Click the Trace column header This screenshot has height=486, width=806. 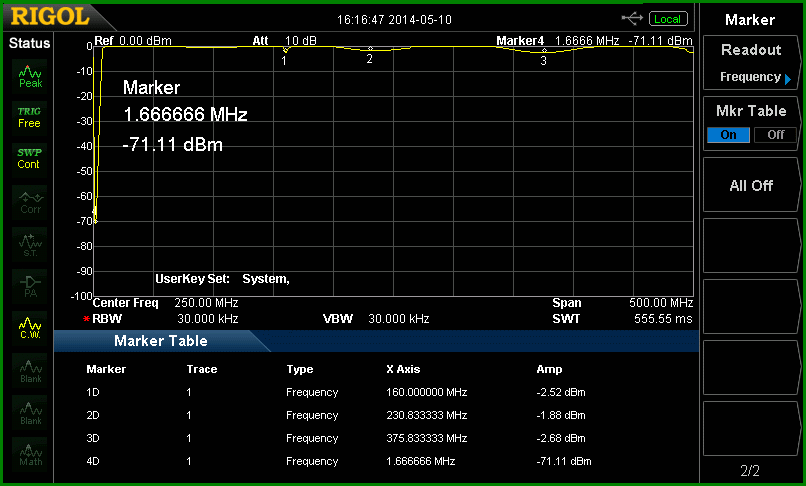(202, 369)
